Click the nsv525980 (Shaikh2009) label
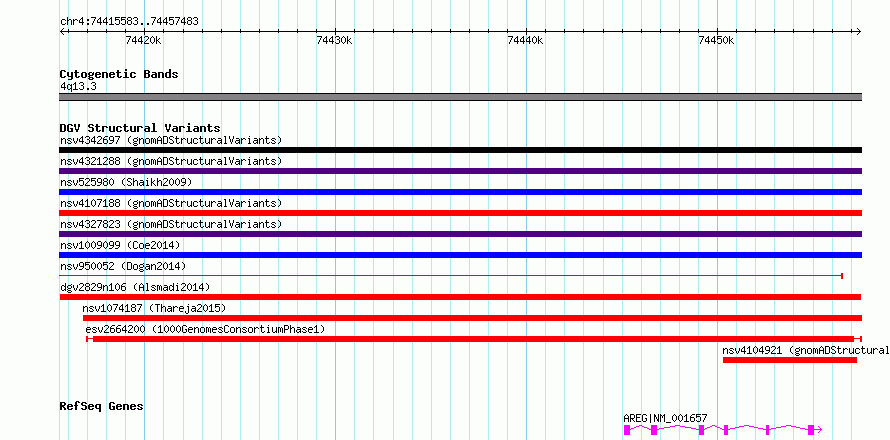The width and height of the screenshot is (890, 440). pyautogui.click(x=126, y=182)
